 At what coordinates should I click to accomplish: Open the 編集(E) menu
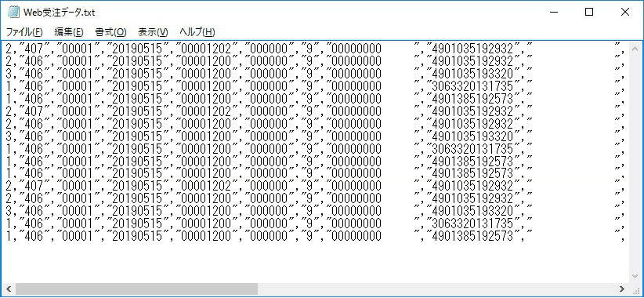click(x=69, y=32)
